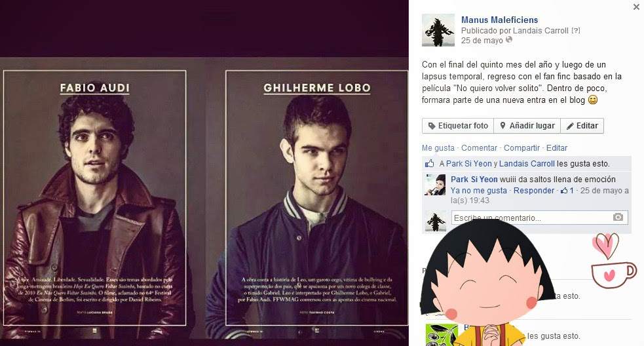Click the question mark help icon beside Landais Carroll
644x346 pixels.
[x=576, y=30]
